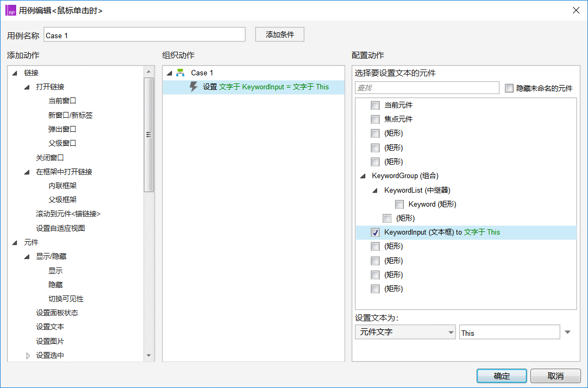Click the vertical scrollbar thumb in action list
The width and height of the screenshot is (588, 388).
pyautogui.click(x=149, y=135)
